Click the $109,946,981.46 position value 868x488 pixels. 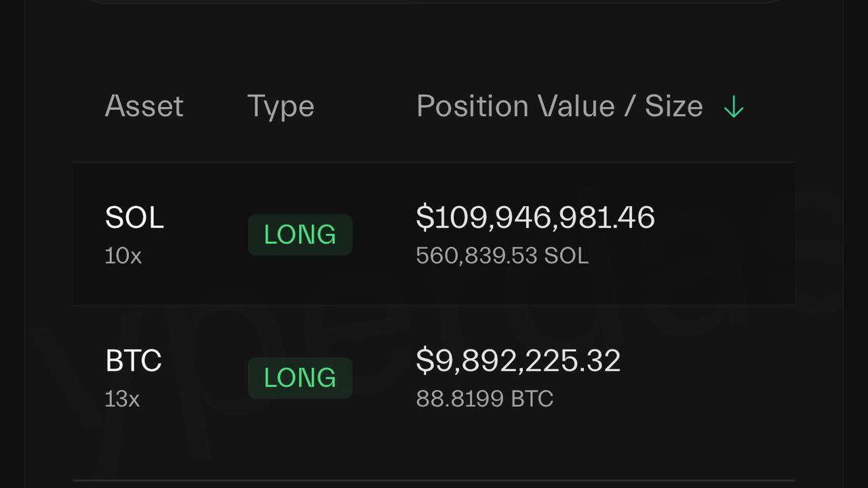[535, 217]
